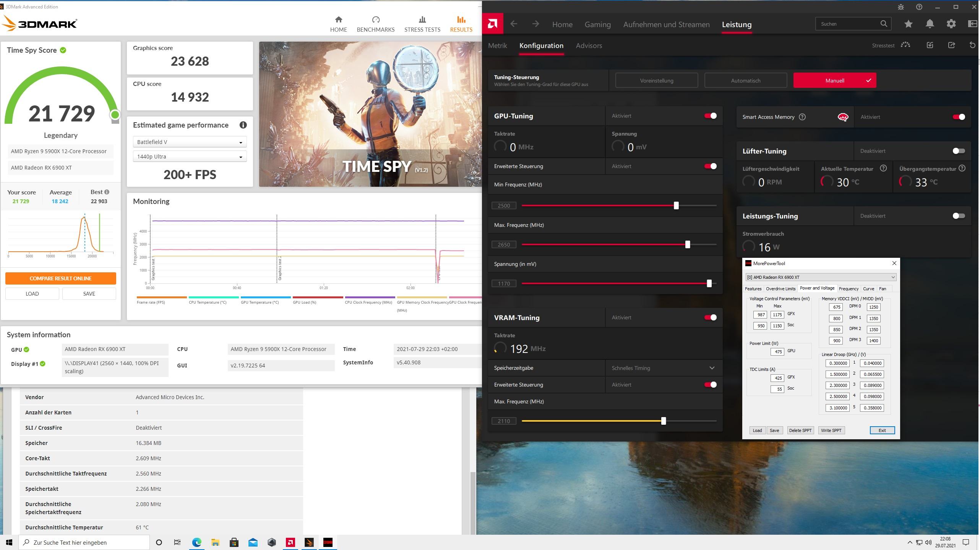Open AMD software settings gear
The image size is (980, 550).
[x=951, y=24]
